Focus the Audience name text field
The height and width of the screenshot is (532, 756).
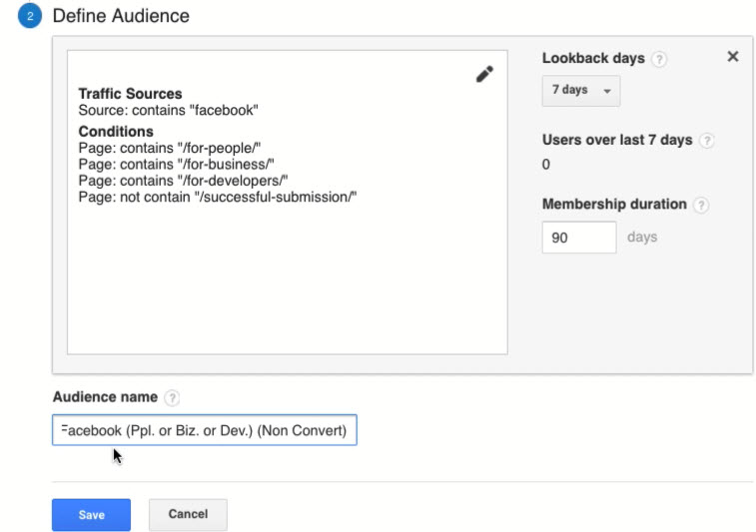[204, 430]
